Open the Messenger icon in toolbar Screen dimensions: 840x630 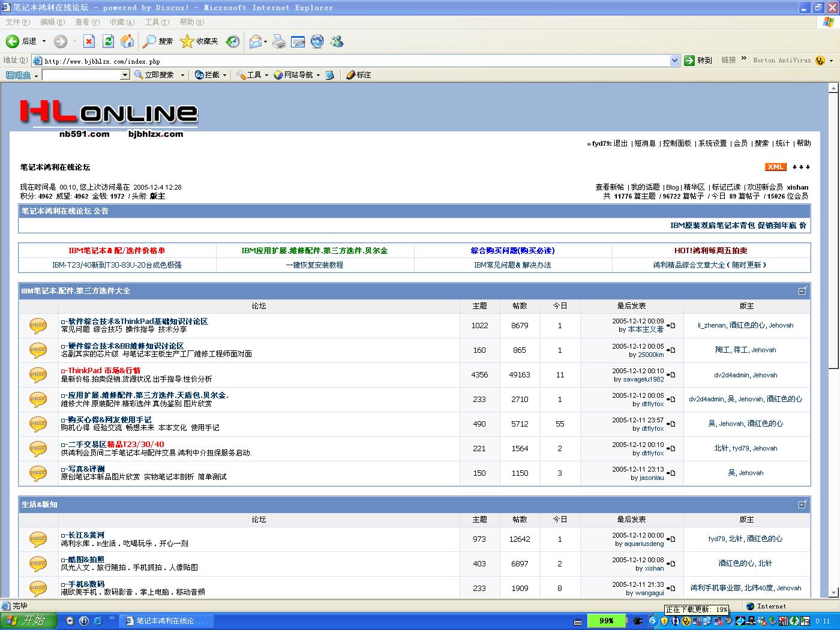point(337,41)
